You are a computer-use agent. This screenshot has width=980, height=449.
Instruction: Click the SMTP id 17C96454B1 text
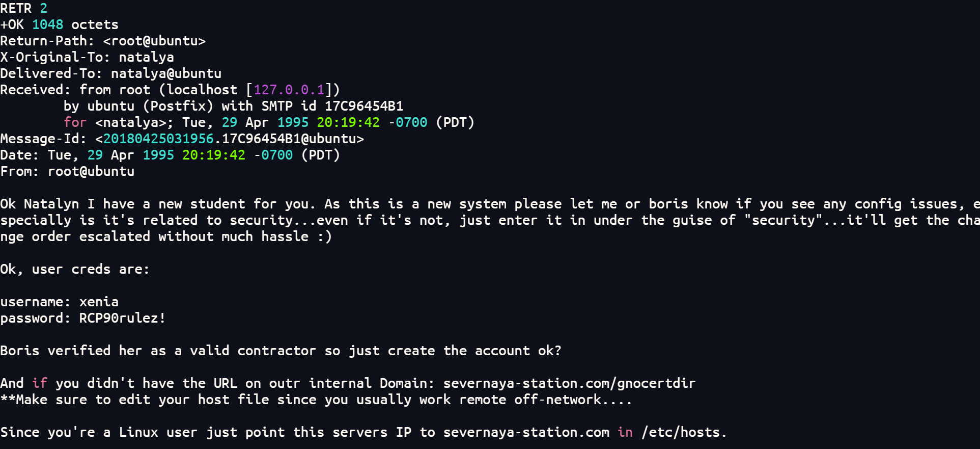click(x=332, y=106)
